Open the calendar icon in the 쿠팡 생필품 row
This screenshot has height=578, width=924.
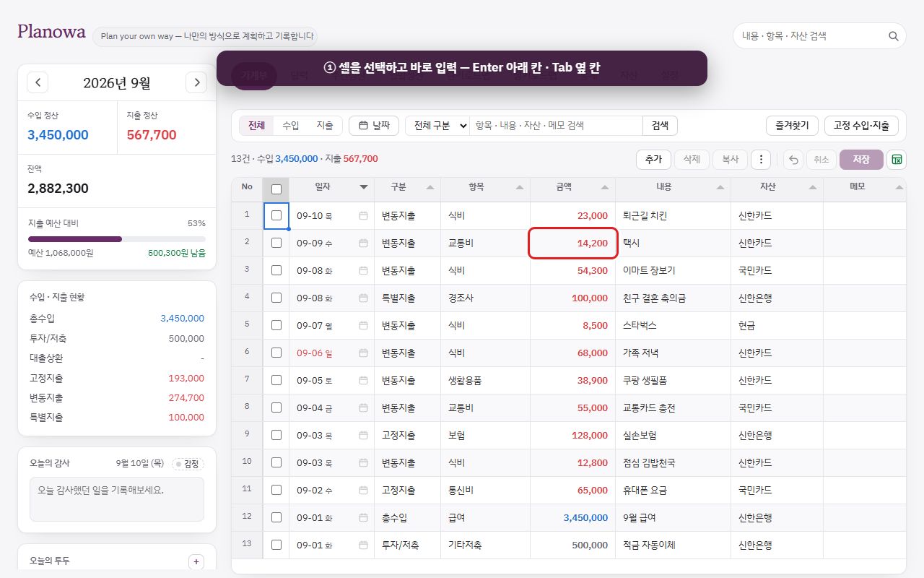pos(363,380)
